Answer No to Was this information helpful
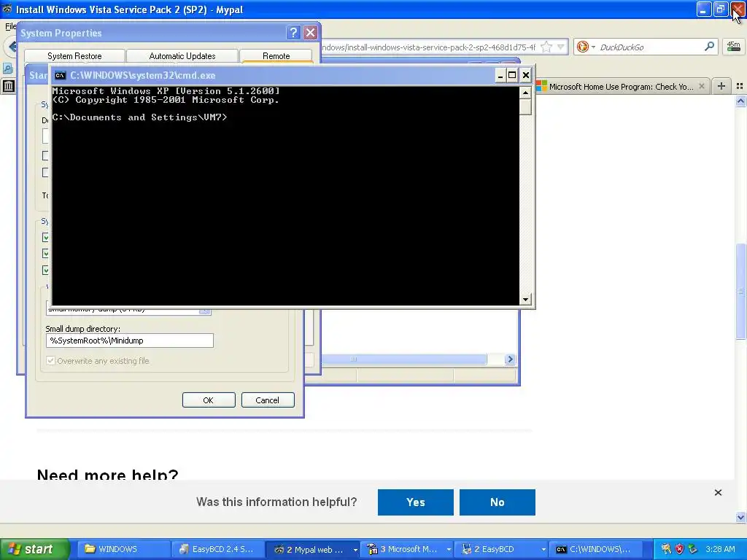The width and height of the screenshot is (747, 560). pos(498,502)
